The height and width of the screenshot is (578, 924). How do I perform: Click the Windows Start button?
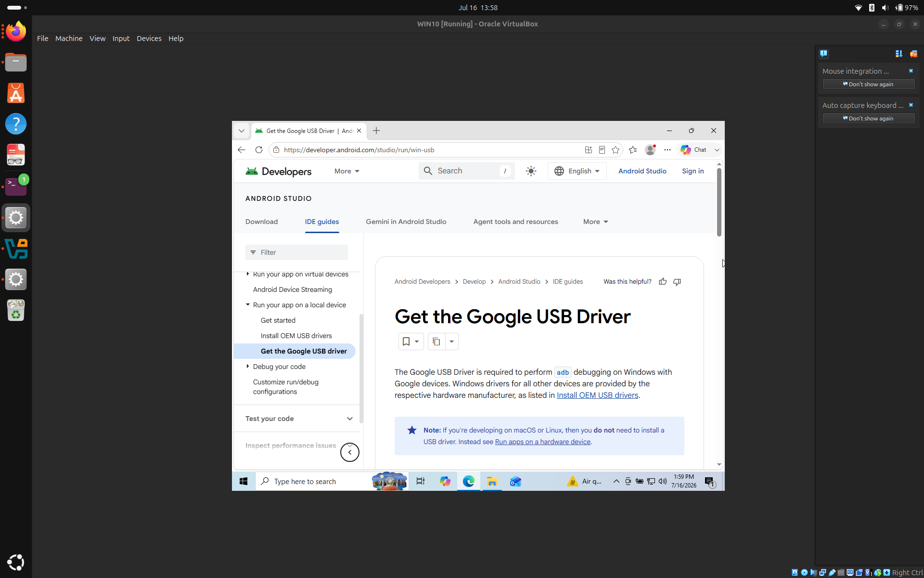coord(244,481)
